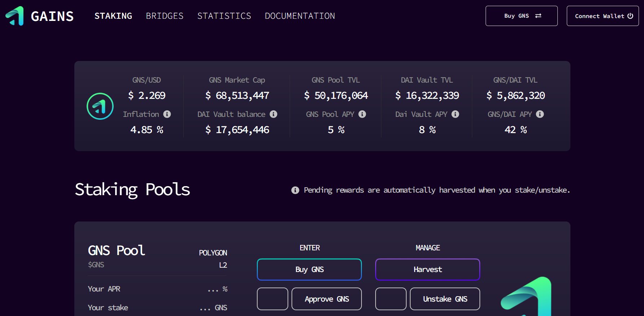Click the Your APR row label
This screenshot has height=316, width=644.
coord(104,289)
